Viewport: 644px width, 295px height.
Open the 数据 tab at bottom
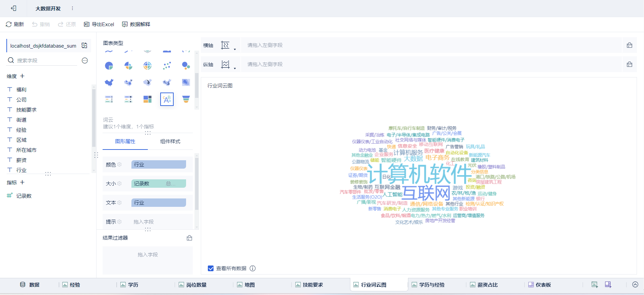point(30,285)
